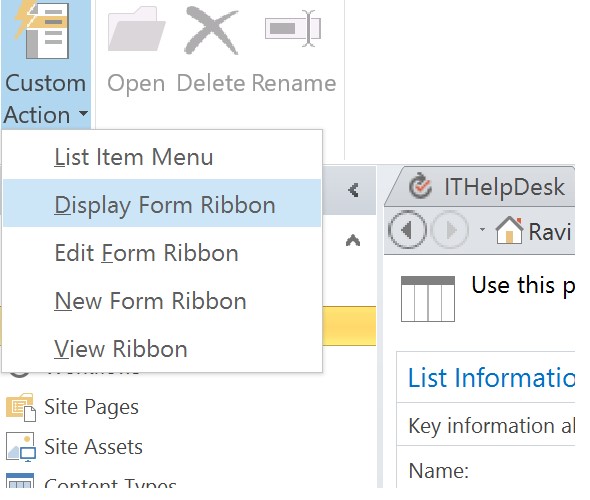Click the ITHelpDesk tab icon
This screenshot has width=590, height=500.
[420, 186]
